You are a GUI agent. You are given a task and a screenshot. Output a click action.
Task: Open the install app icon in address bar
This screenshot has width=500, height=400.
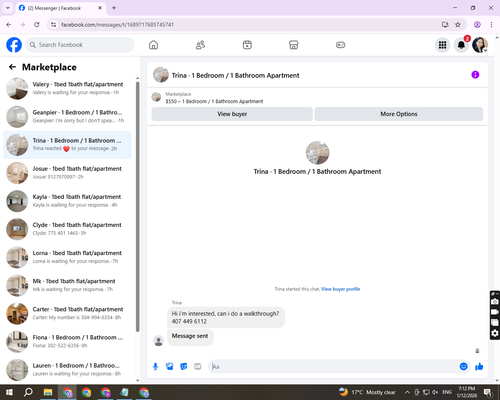[x=445, y=25]
